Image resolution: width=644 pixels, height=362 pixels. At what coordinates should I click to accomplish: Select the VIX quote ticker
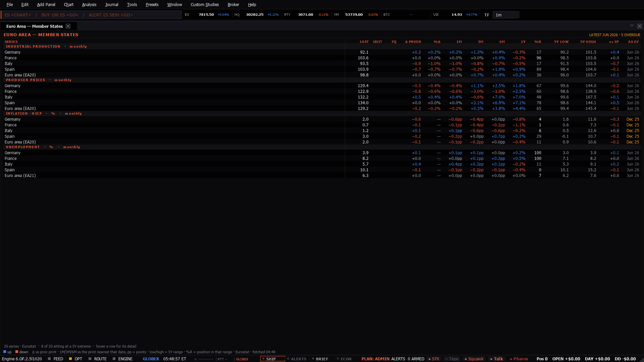[455, 15]
